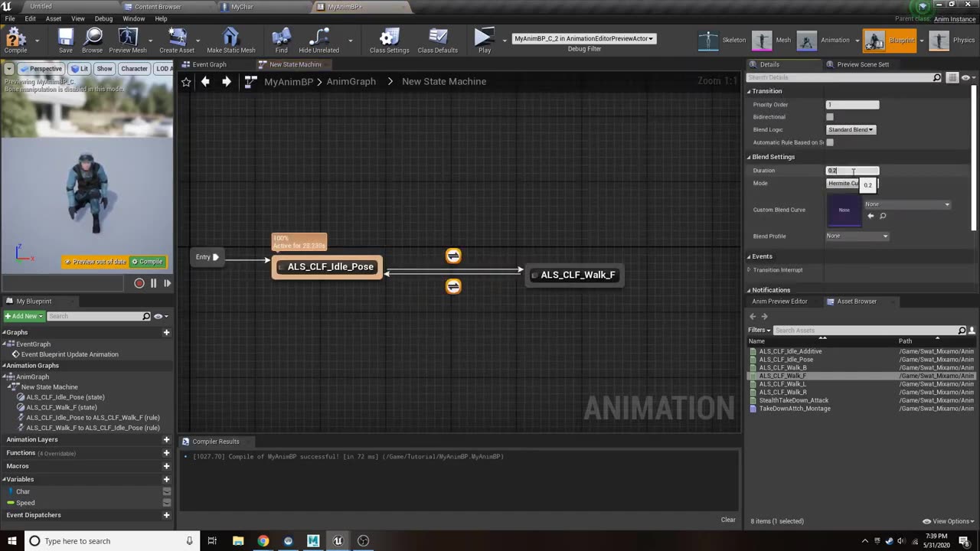980x551 pixels.
Task: Click the graph favorite star icon
Action: coord(186,81)
